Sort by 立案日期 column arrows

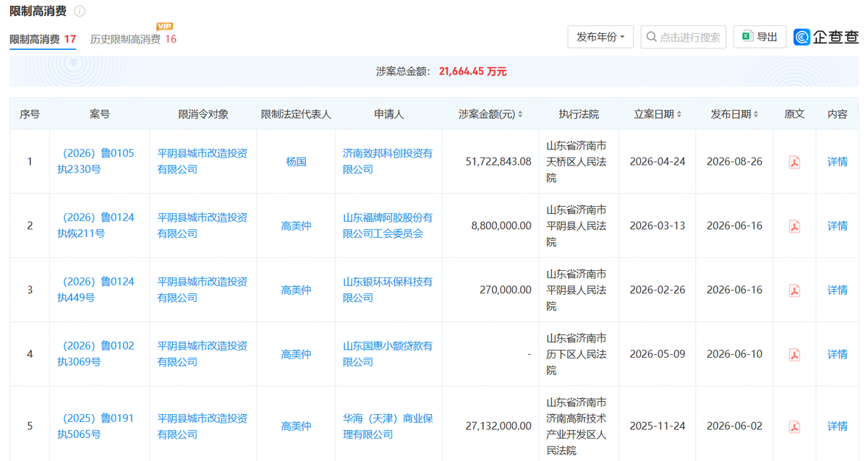(x=680, y=114)
